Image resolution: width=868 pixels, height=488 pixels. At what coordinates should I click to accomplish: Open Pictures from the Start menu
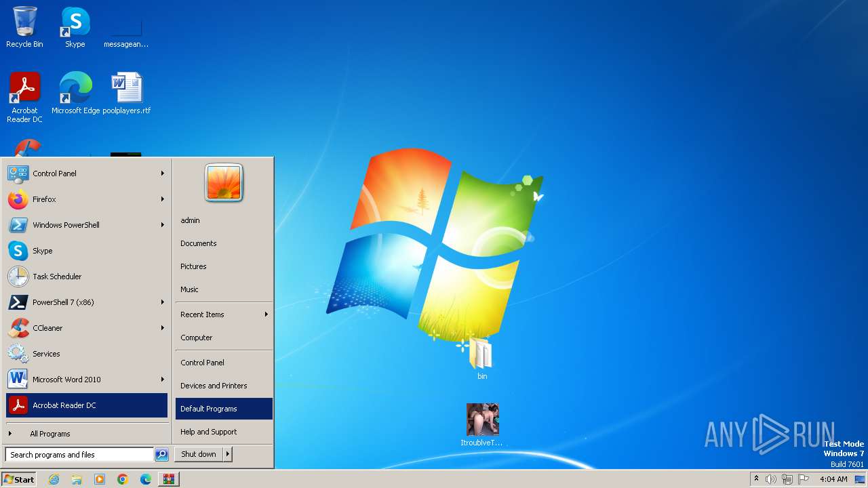224,266
